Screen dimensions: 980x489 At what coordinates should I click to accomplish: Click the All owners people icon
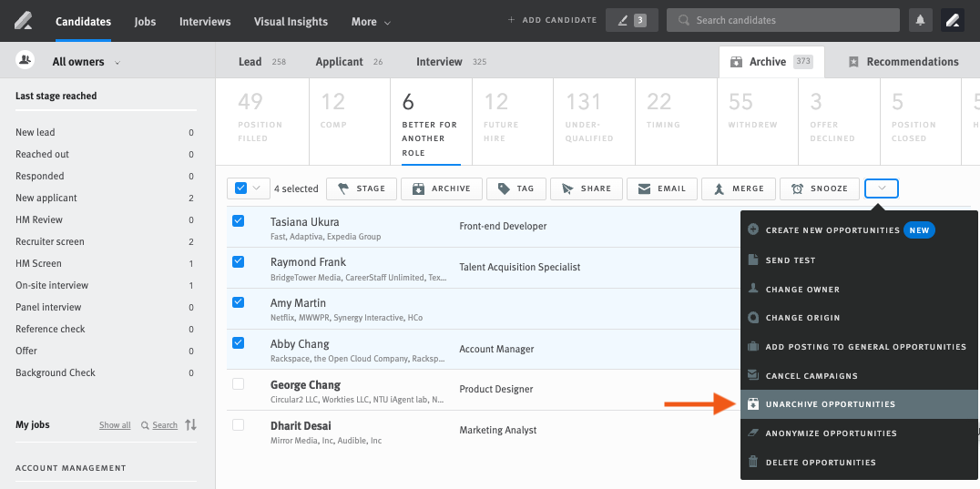(25, 60)
